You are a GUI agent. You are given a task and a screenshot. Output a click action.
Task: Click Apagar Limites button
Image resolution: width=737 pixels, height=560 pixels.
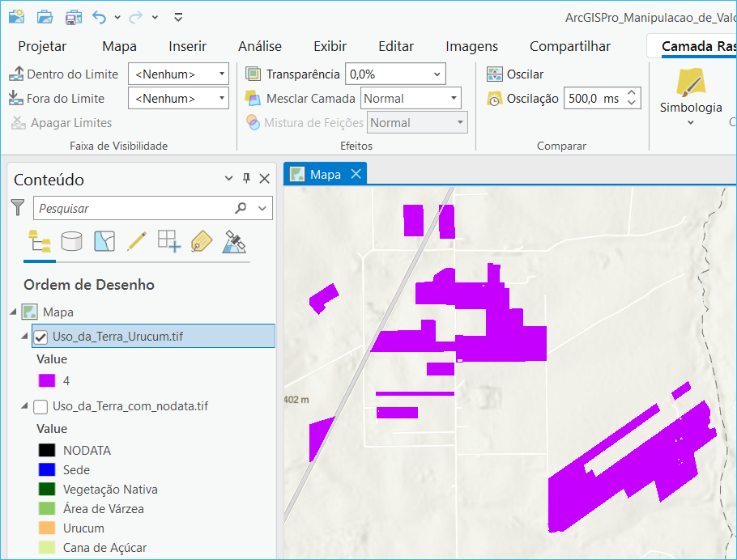click(61, 123)
